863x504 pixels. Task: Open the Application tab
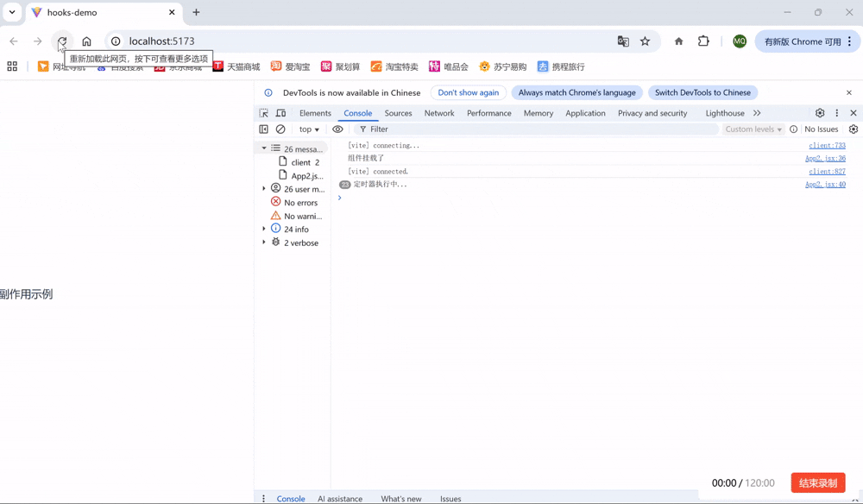click(585, 113)
